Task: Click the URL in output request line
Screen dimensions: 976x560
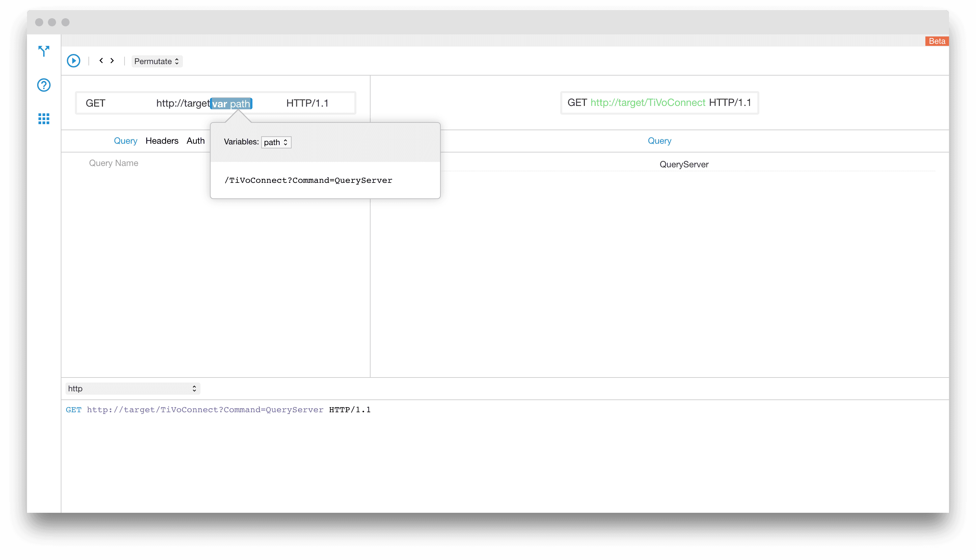Action: click(205, 410)
